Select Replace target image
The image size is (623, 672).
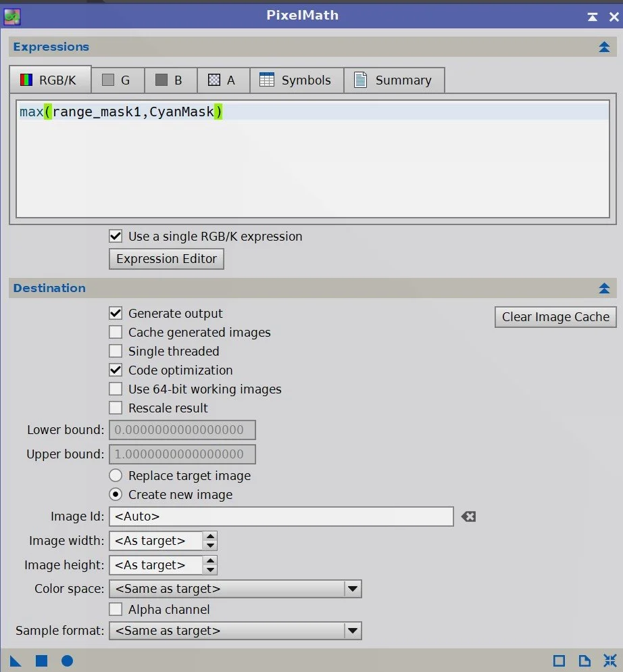pyautogui.click(x=116, y=475)
